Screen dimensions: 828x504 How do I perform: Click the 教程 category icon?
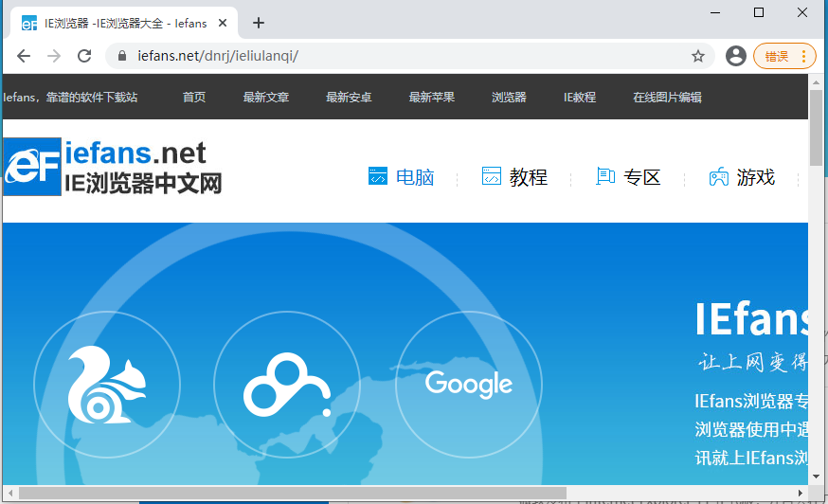pos(492,176)
